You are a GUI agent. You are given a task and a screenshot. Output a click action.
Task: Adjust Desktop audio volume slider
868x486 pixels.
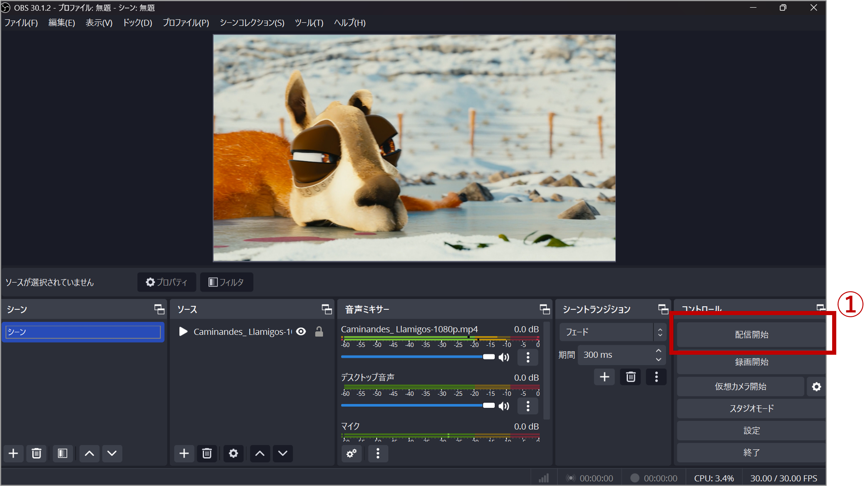pos(418,406)
